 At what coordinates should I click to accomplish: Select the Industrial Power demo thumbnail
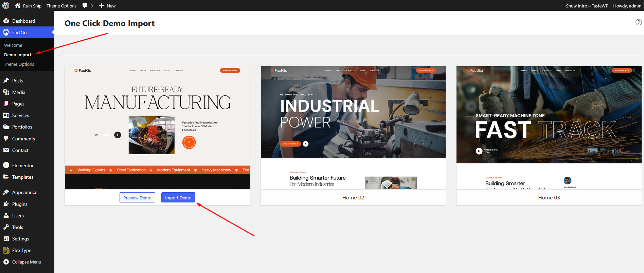tap(353, 128)
